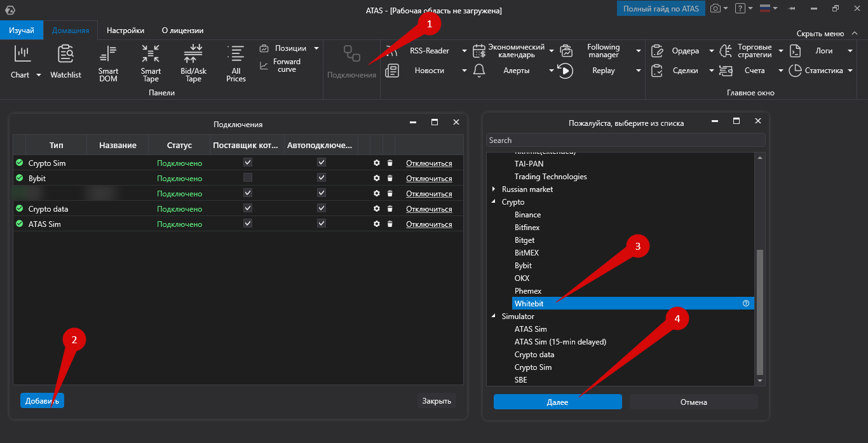Switch to the Изучай tab
This screenshot has width=868, height=443.
tap(22, 31)
